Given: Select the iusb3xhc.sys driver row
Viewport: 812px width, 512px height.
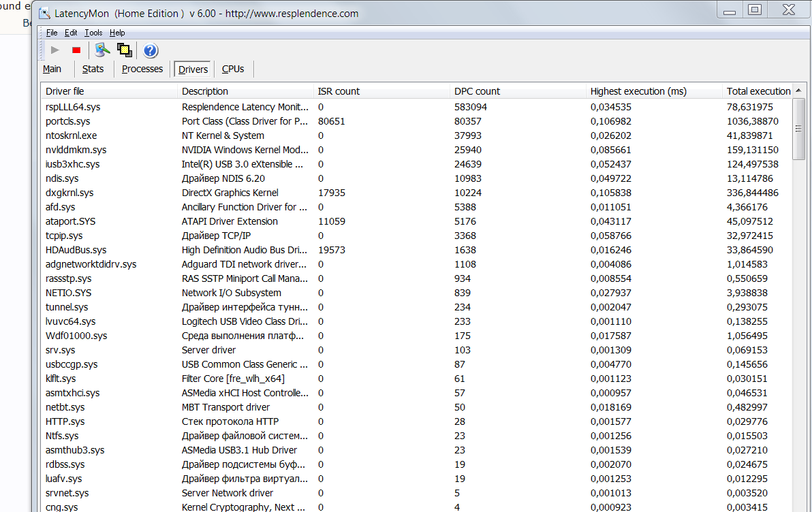Looking at the screenshot, I should point(417,164).
